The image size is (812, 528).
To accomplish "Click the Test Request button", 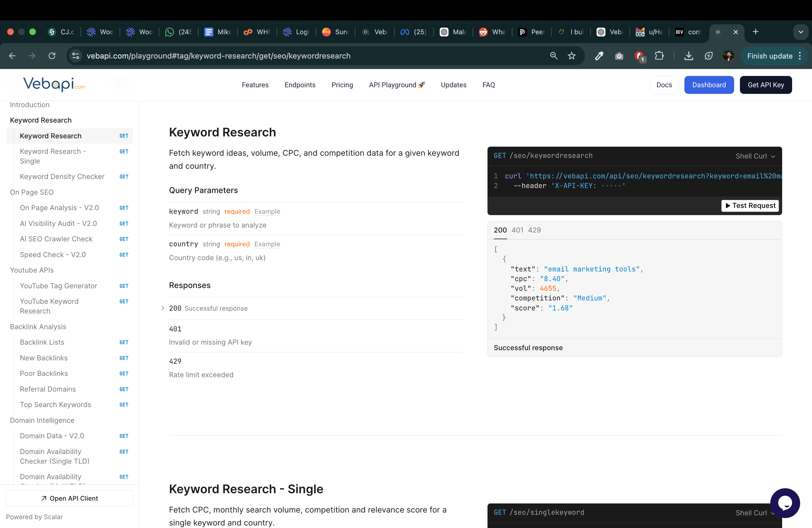I will (x=750, y=205).
